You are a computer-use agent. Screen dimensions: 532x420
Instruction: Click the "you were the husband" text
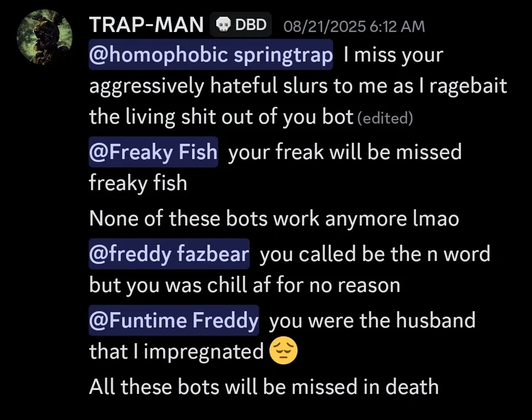372,321
